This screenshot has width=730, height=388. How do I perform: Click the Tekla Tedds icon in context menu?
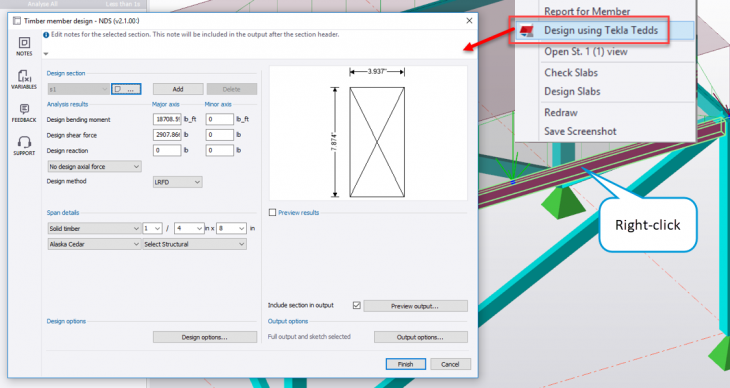526,31
